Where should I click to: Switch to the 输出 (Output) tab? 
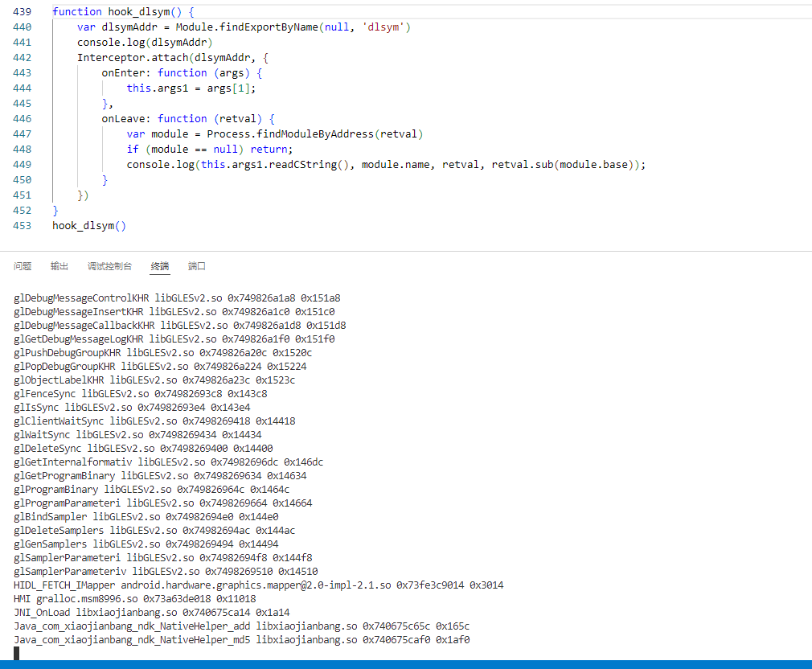[x=59, y=266]
